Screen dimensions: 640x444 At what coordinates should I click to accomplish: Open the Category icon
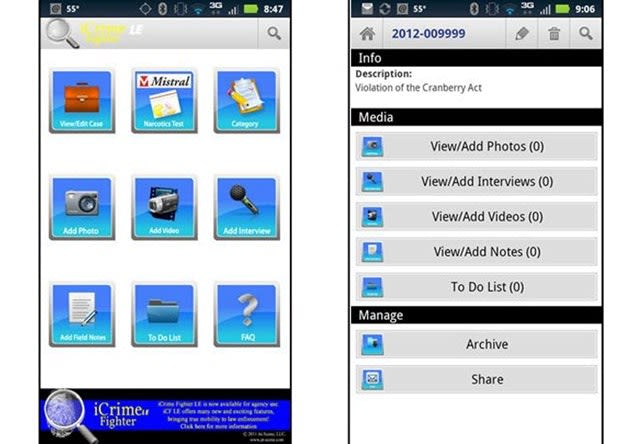point(247,100)
